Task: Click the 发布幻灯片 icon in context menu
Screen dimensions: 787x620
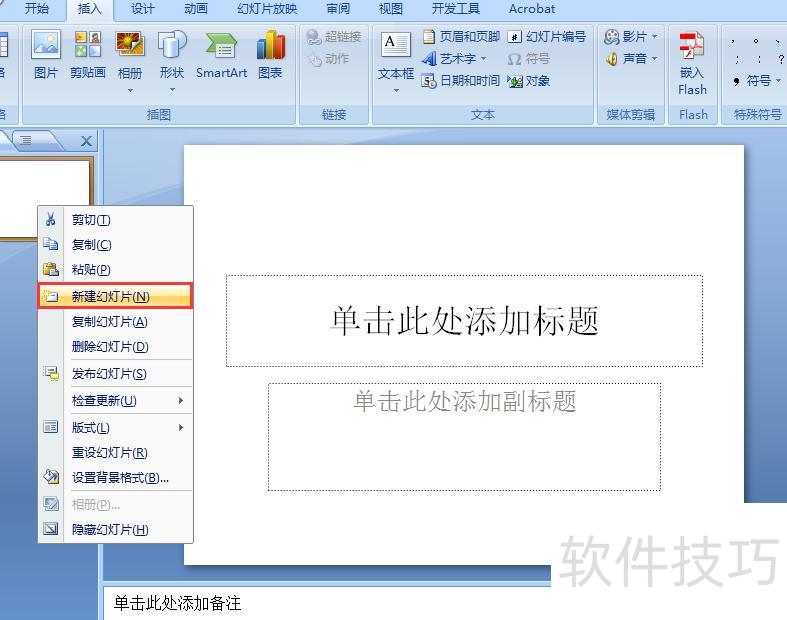Action: [51, 373]
